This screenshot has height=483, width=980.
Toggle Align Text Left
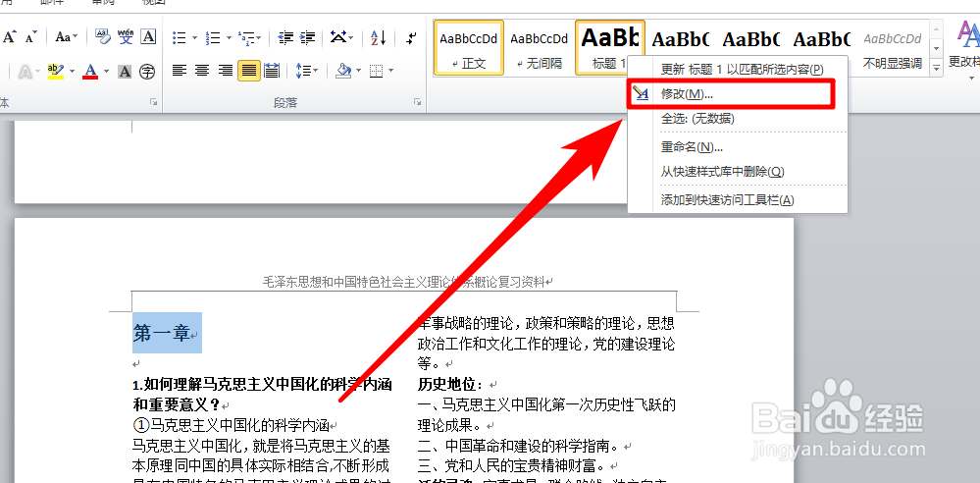coord(180,71)
